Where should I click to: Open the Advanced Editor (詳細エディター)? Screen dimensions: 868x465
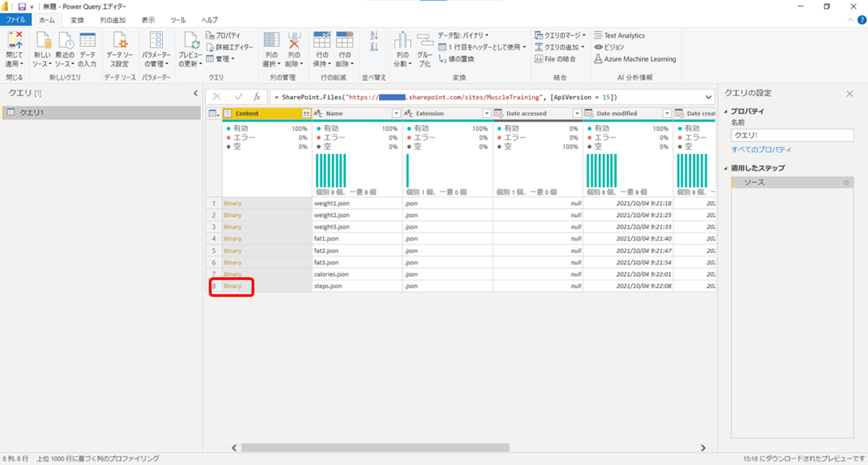[229, 47]
